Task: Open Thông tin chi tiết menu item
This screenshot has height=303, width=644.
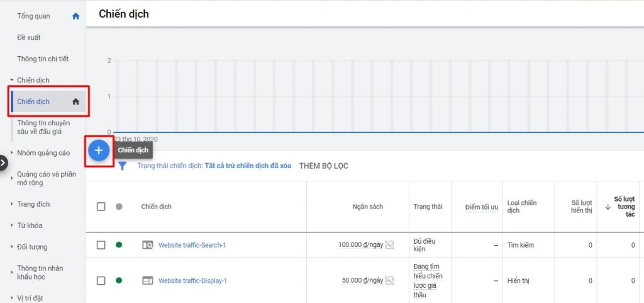Action: (43, 59)
